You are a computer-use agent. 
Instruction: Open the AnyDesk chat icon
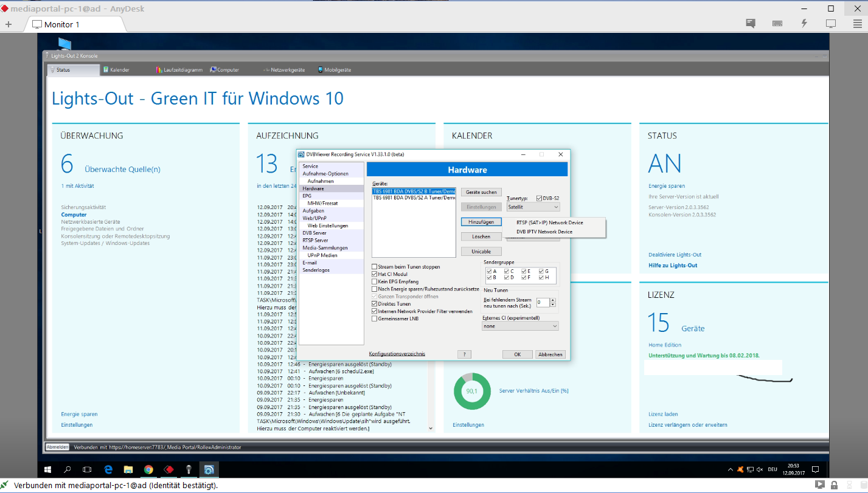pyautogui.click(x=751, y=24)
